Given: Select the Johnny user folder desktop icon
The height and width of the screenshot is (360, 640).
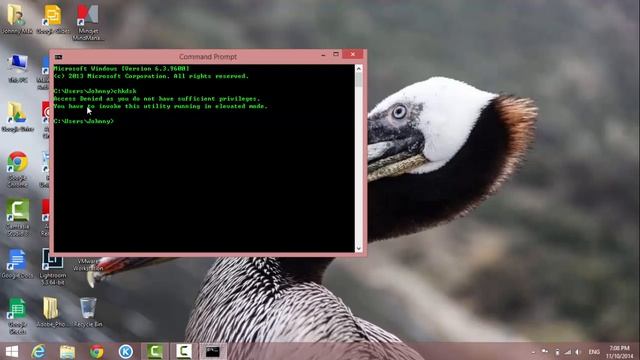Looking at the screenshot, I should coord(17,18).
